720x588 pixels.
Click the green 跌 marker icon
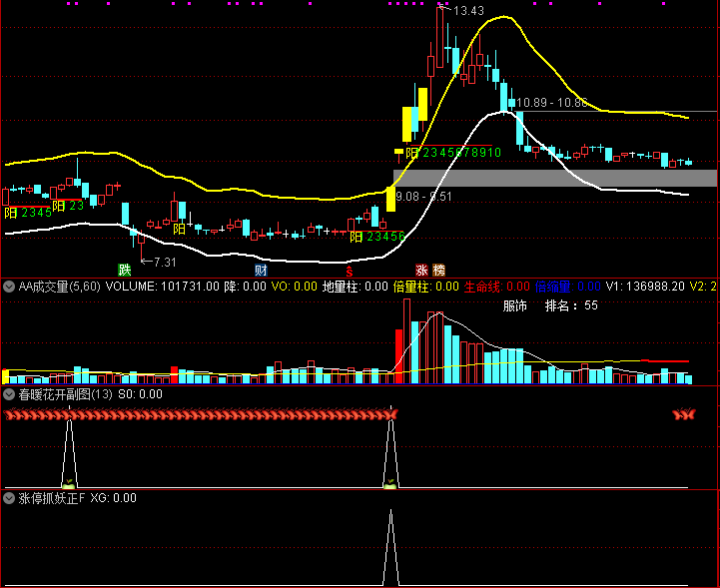point(125,270)
